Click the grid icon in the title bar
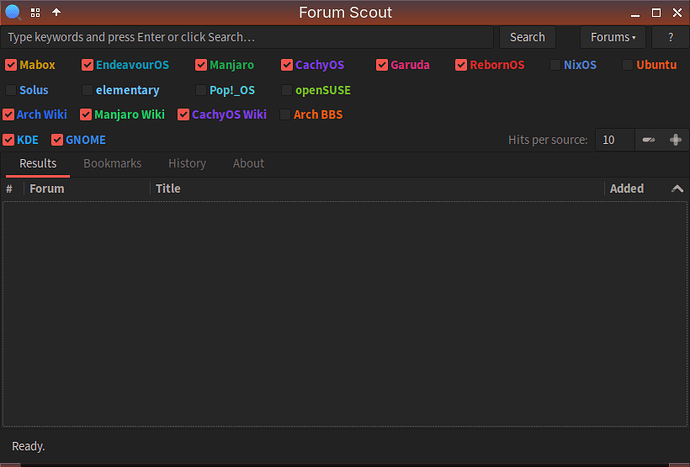The height and width of the screenshot is (467, 690). (x=35, y=12)
